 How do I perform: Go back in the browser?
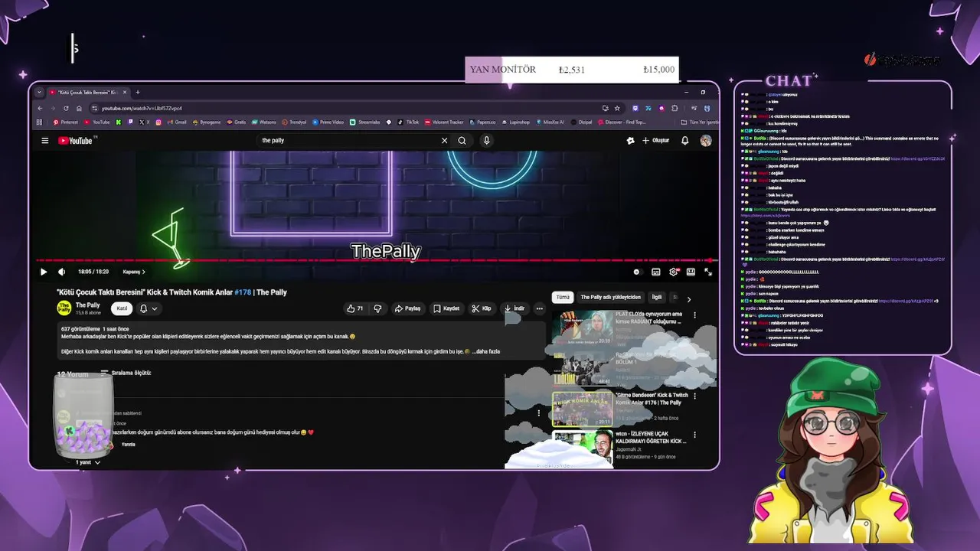[40, 108]
